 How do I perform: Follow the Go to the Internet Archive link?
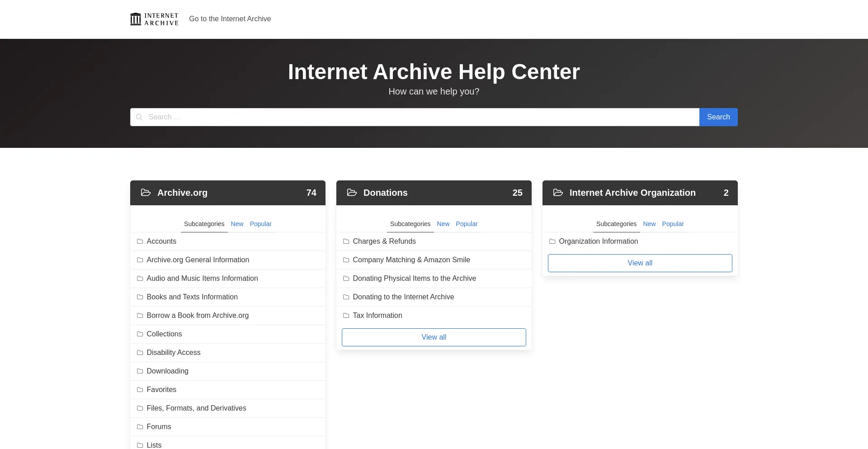(230, 19)
